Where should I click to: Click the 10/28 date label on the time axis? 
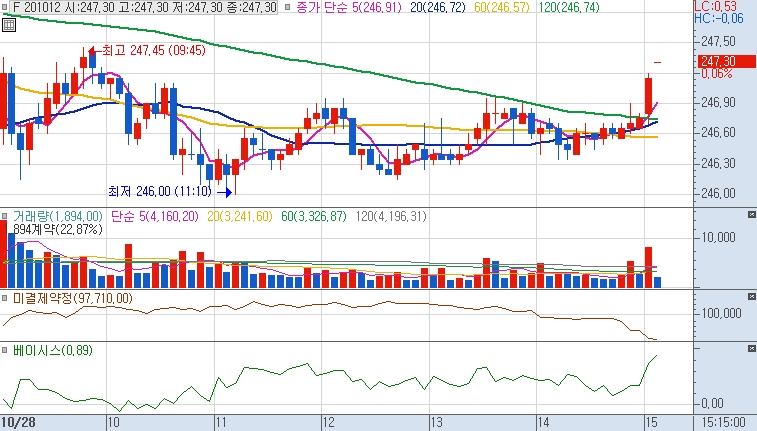(x=19, y=423)
